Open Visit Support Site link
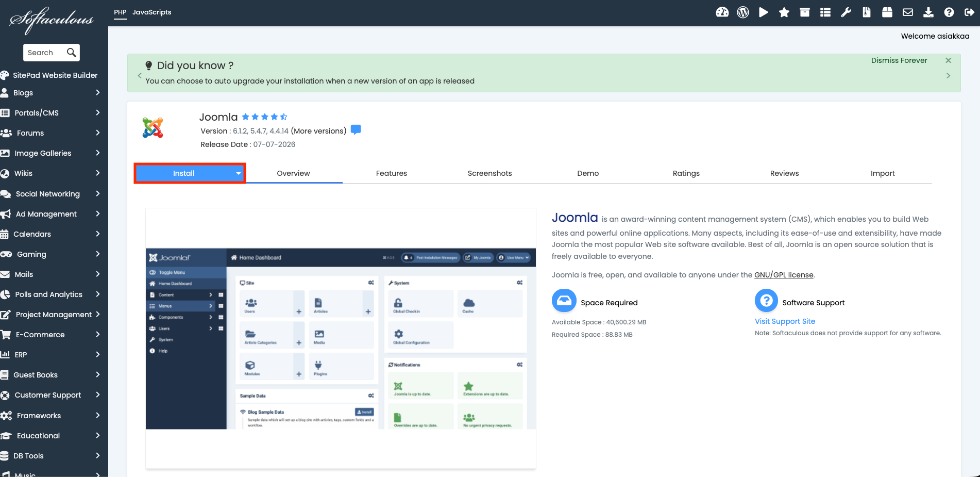Image resolution: width=980 pixels, height=477 pixels. click(785, 321)
